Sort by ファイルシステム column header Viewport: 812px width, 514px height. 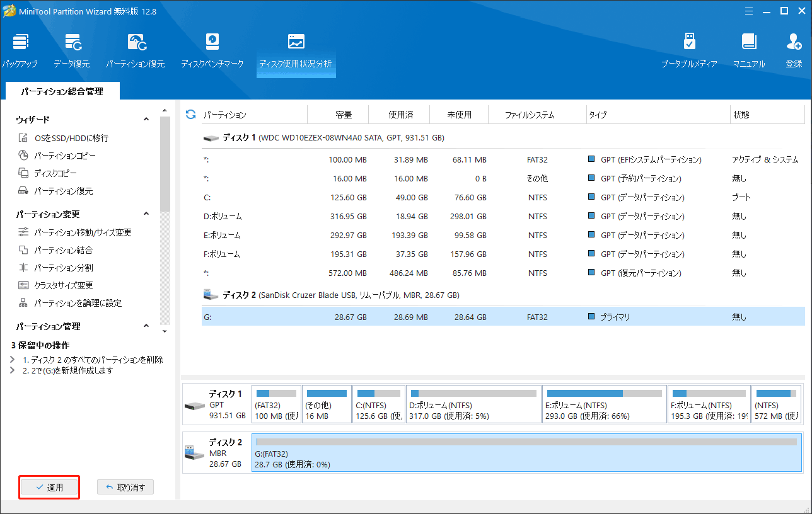click(538, 115)
